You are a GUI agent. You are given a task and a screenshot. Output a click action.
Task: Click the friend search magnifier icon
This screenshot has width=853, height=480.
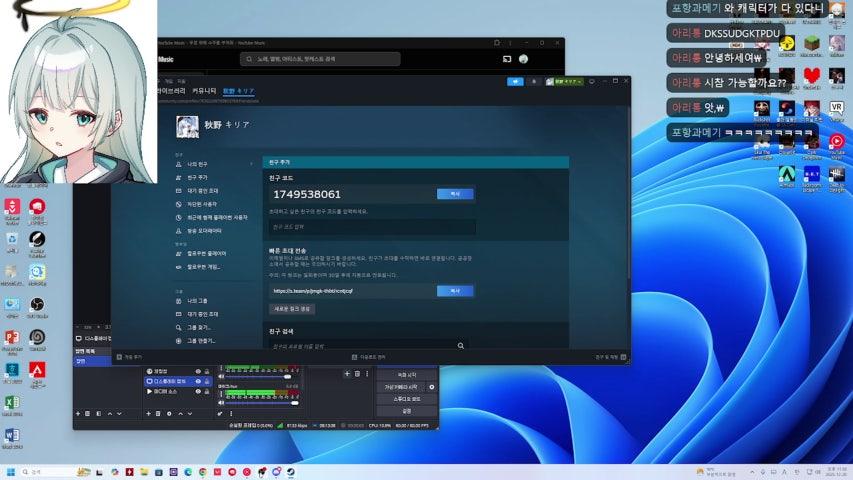point(461,346)
